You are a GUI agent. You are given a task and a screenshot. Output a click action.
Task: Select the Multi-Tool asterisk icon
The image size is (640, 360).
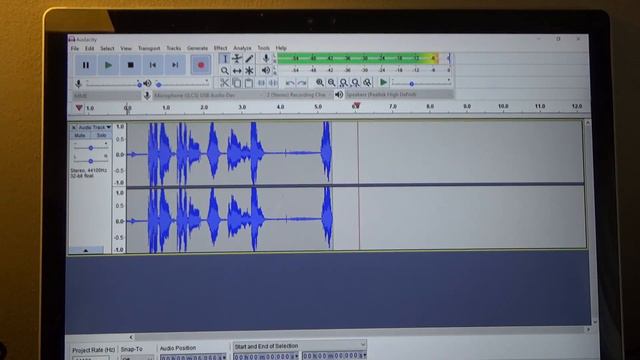click(x=249, y=71)
